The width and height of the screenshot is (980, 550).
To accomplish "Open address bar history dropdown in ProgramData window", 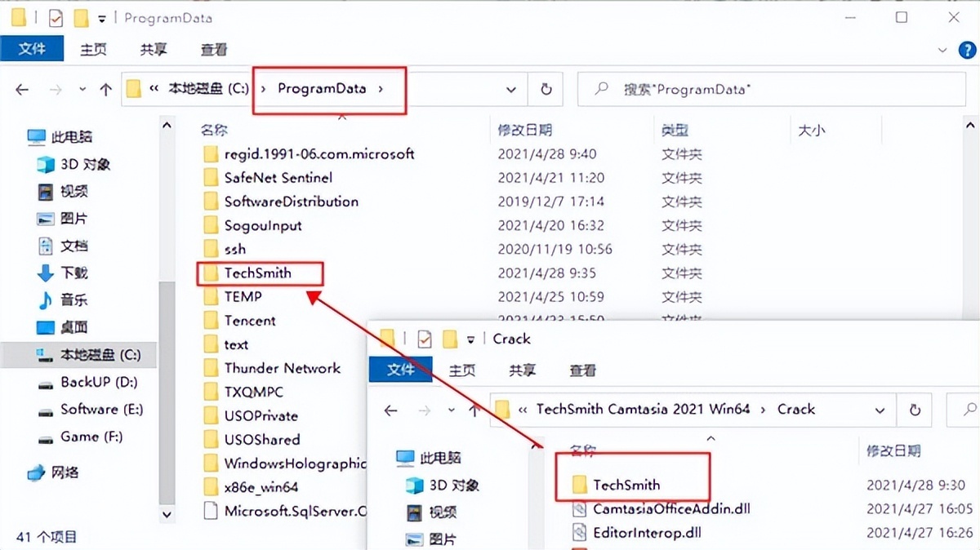I will coord(511,90).
